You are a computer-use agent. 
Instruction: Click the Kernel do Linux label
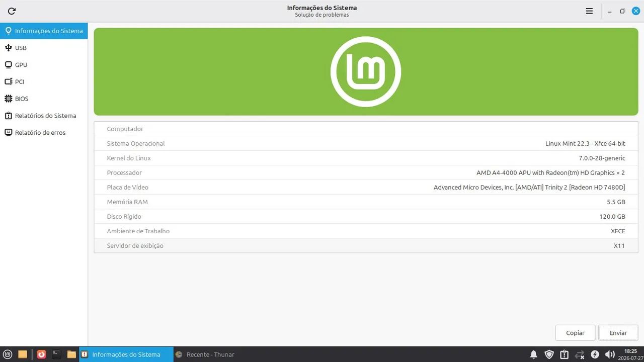129,158
